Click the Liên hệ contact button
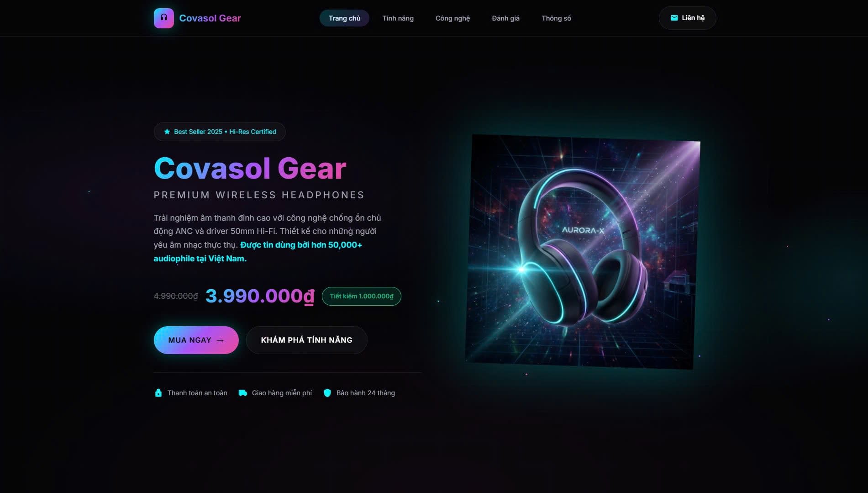This screenshot has height=493, width=868. [x=687, y=18]
